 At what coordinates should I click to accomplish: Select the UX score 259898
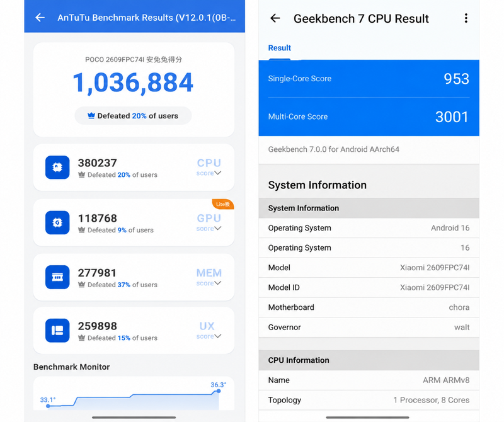point(98,326)
